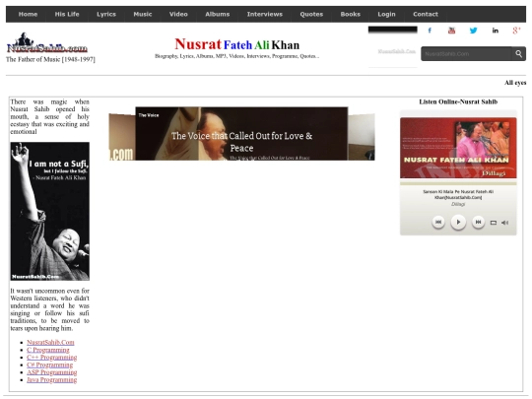Open the Google Plus social icon
Viewport: 532px width, 399px height.
[516, 31]
